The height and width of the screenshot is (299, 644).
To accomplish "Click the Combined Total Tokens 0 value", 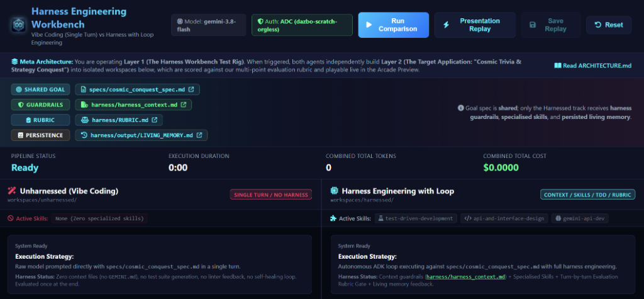I will pyautogui.click(x=328, y=167).
